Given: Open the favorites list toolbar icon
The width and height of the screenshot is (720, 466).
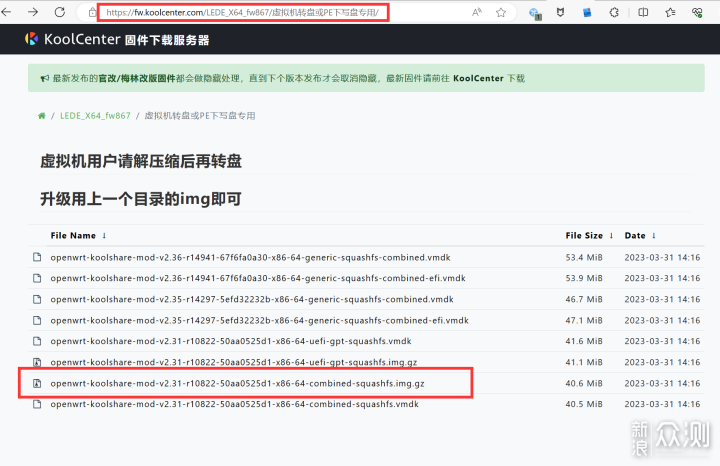Looking at the screenshot, I should click(669, 13).
